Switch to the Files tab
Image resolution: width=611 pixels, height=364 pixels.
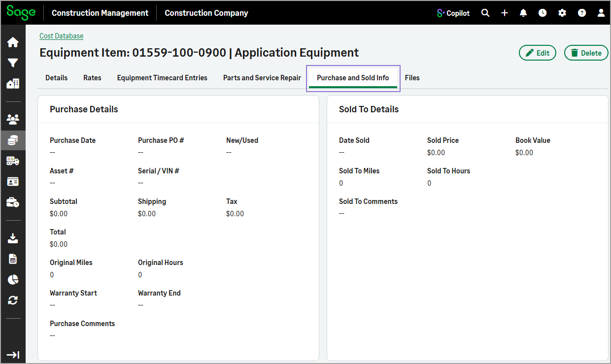pos(412,78)
